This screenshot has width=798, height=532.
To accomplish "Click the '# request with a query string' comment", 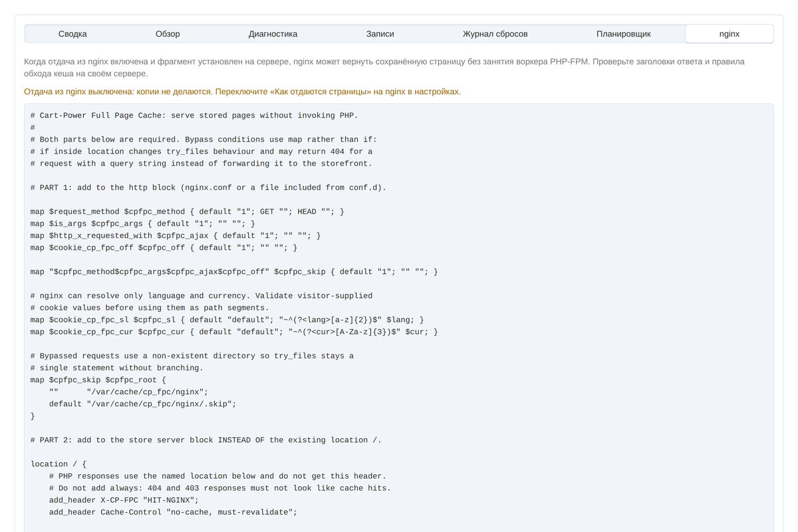I will 201,164.
